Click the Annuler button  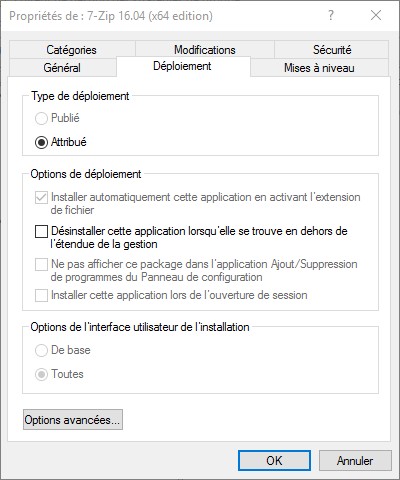coord(355,461)
